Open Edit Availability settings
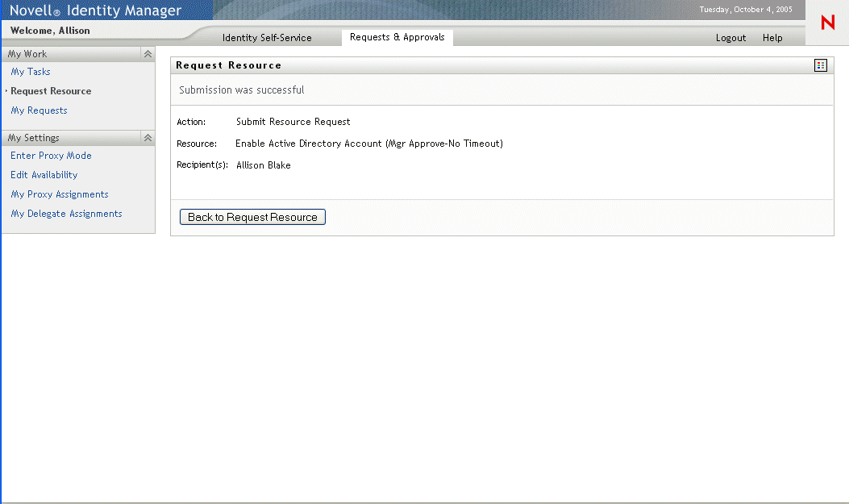849x504 pixels. (44, 175)
